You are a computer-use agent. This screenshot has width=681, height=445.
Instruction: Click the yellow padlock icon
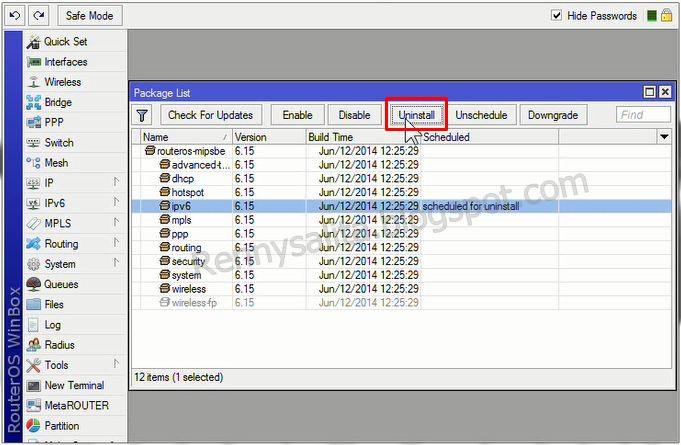point(666,16)
